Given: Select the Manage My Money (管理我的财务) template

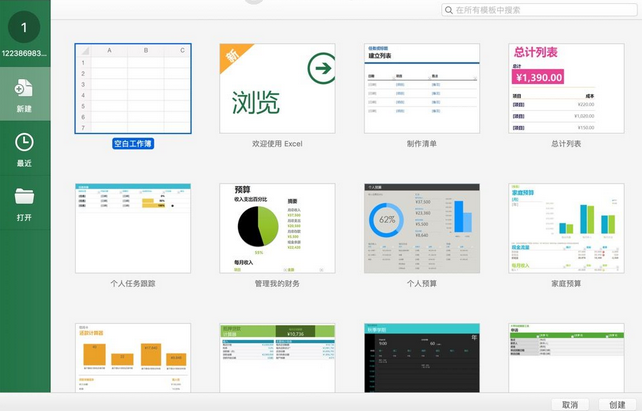Looking at the screenshot, I should pyautogui.click(x=276, y=228).
